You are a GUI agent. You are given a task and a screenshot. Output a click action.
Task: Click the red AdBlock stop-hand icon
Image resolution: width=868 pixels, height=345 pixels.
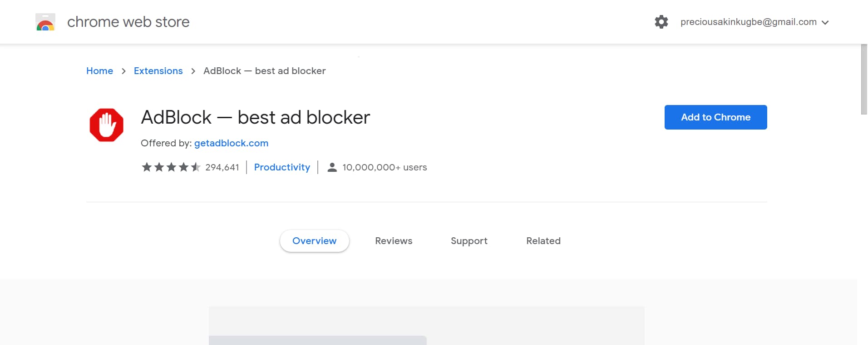coord(107,125)
